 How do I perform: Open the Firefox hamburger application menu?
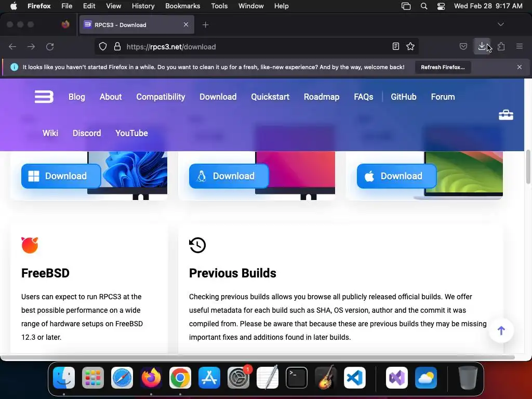520,46
